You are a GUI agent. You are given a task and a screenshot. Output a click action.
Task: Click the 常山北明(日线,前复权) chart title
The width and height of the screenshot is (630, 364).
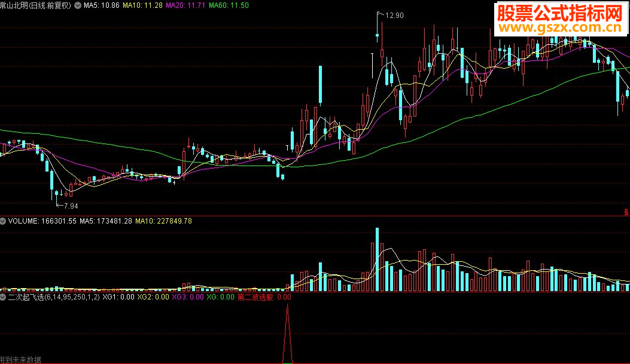tap(35, 5)
